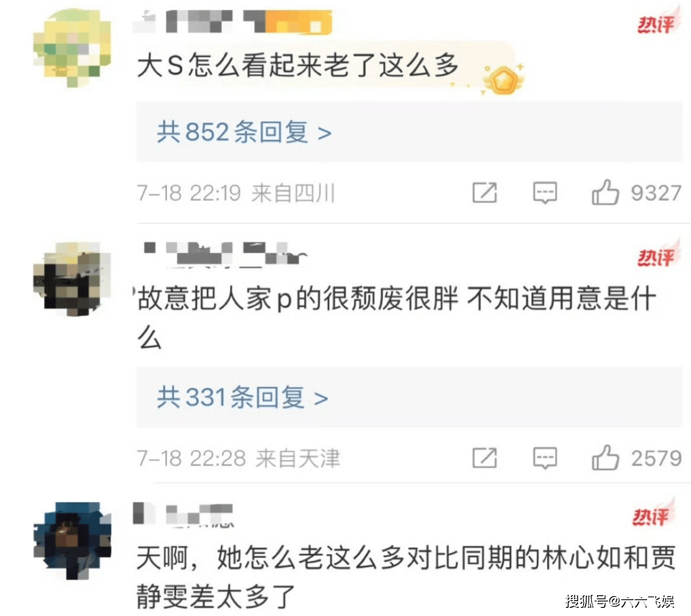691x616 pixels.
Task: Like the comment with 9327 likes
Action: tap(605, 192)
